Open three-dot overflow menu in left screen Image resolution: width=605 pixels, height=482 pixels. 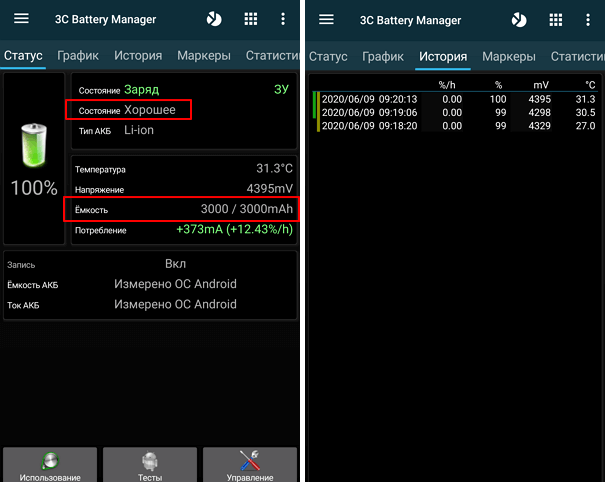pyautogui.click(x=283, y=19)
